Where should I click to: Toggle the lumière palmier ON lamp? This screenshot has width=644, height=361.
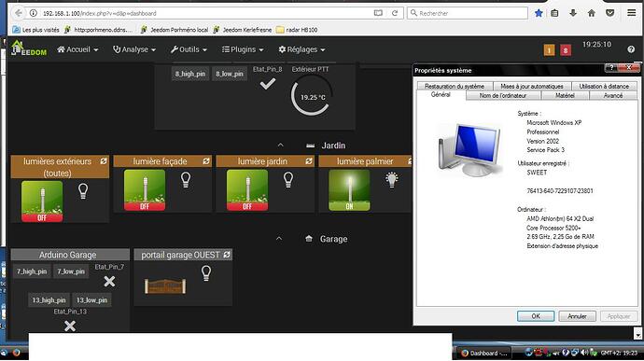pos(349,190)
